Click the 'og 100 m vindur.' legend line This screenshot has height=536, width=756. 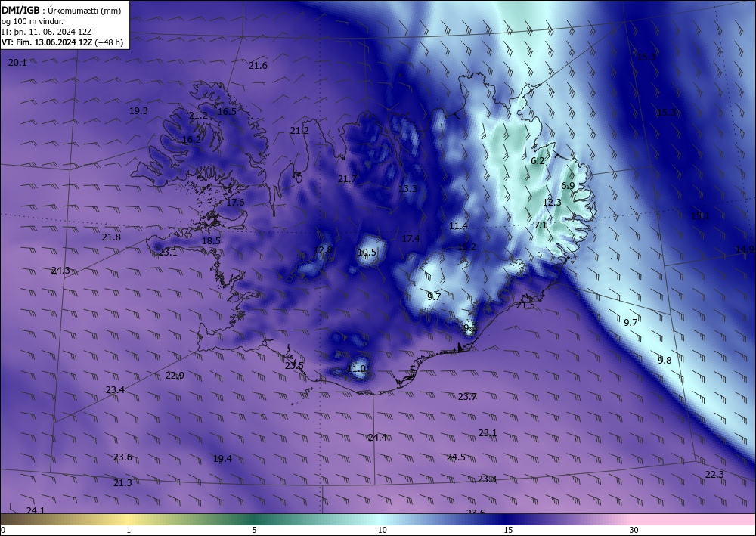point(33,20)
